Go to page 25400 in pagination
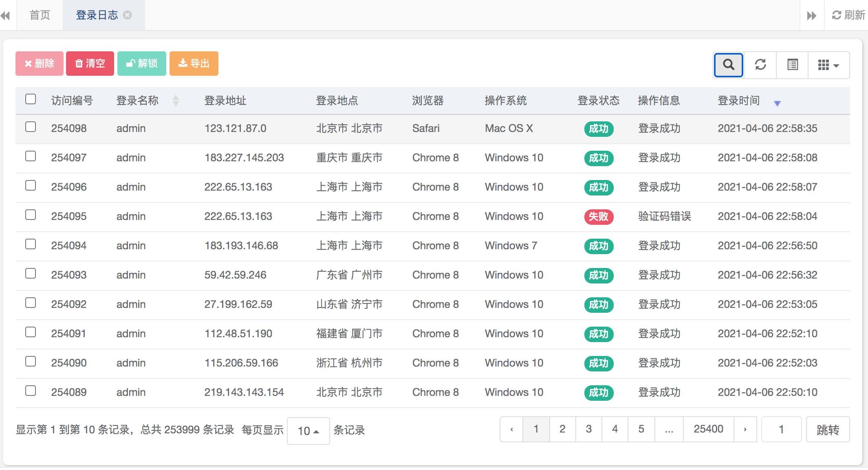 (x=708, y=429)
